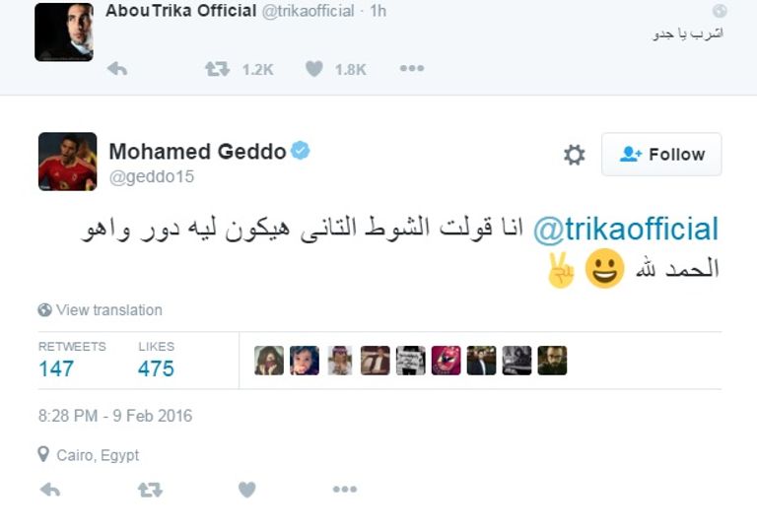
Task: Open more options on Geddo's tweet
Action: point(344,490)
